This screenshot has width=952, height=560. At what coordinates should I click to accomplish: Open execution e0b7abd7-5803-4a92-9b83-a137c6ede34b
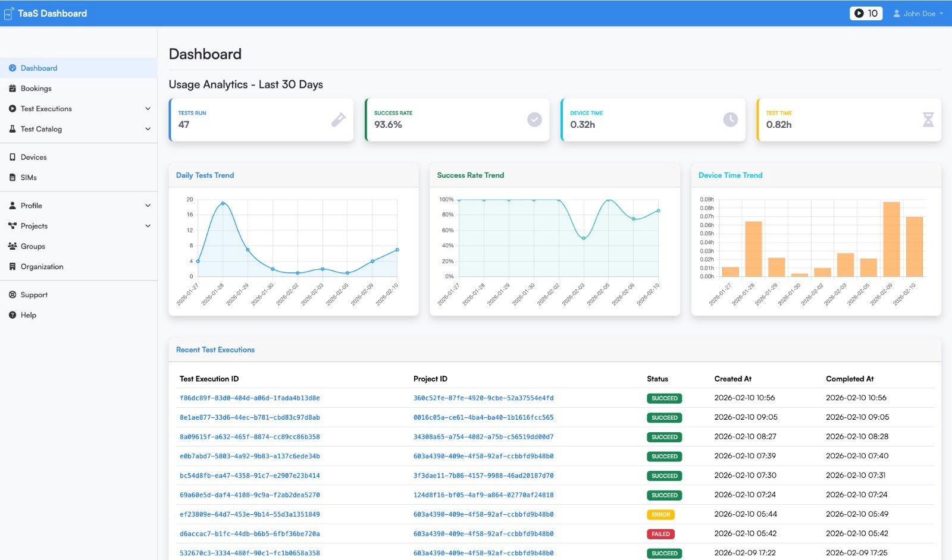pos(250,457)
